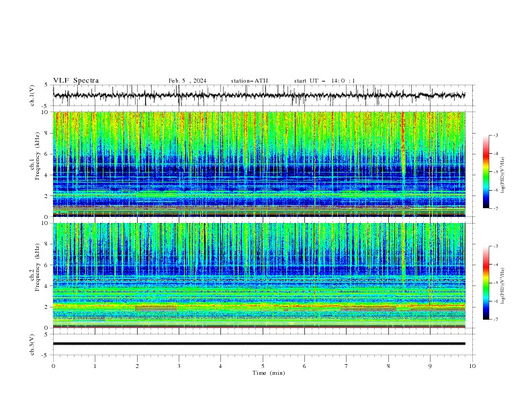Click the time axis tick label "8"
The image size is (532, 411).
click(388, 366)
